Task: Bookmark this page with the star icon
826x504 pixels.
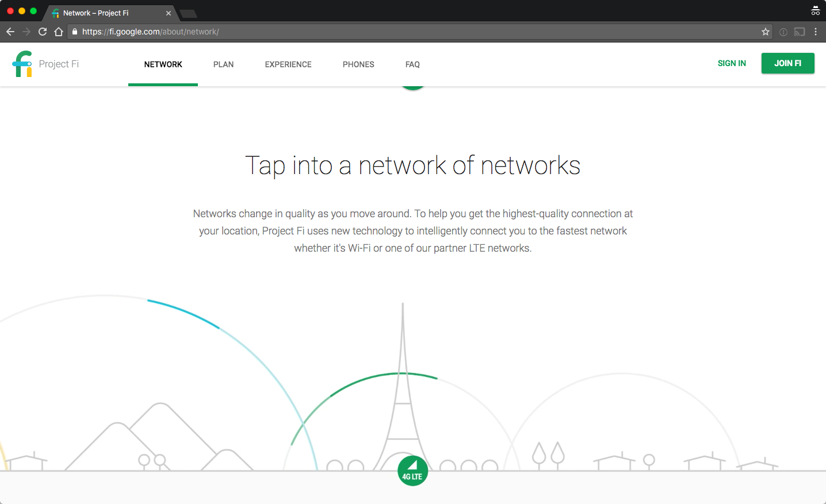Action: (x=766, y=32)
